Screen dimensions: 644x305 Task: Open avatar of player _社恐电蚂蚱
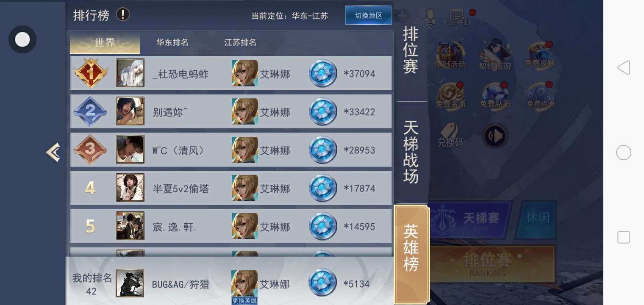(130, 73)
